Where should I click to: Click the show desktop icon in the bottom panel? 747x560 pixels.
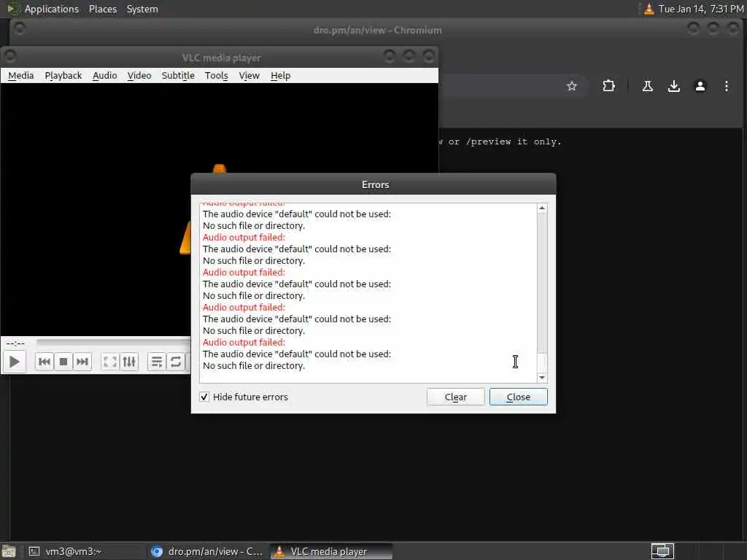8,551
